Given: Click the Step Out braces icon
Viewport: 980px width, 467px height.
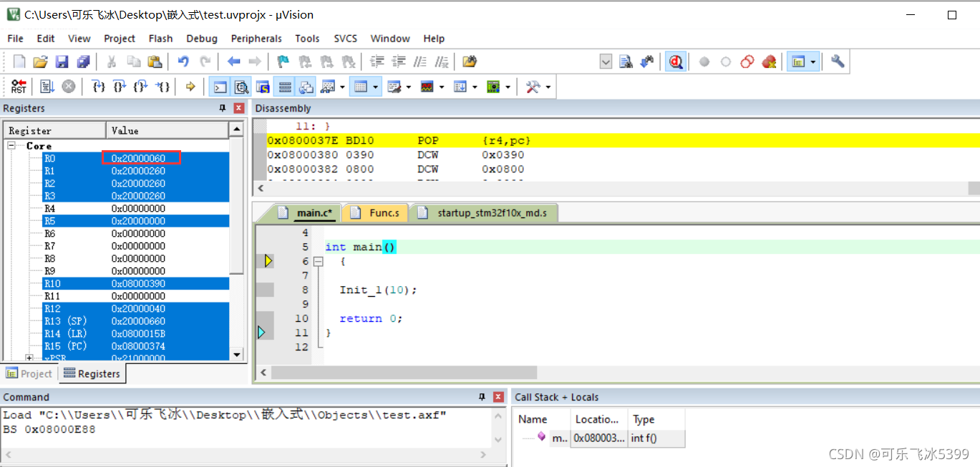Looking at the screenshot, I should [141, 87].
